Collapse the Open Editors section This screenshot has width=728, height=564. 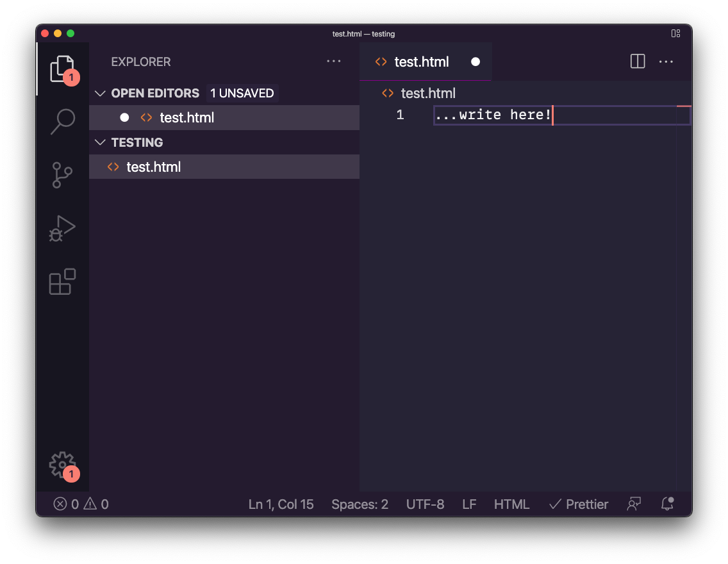pyautogui.click(x=100, y=94)
